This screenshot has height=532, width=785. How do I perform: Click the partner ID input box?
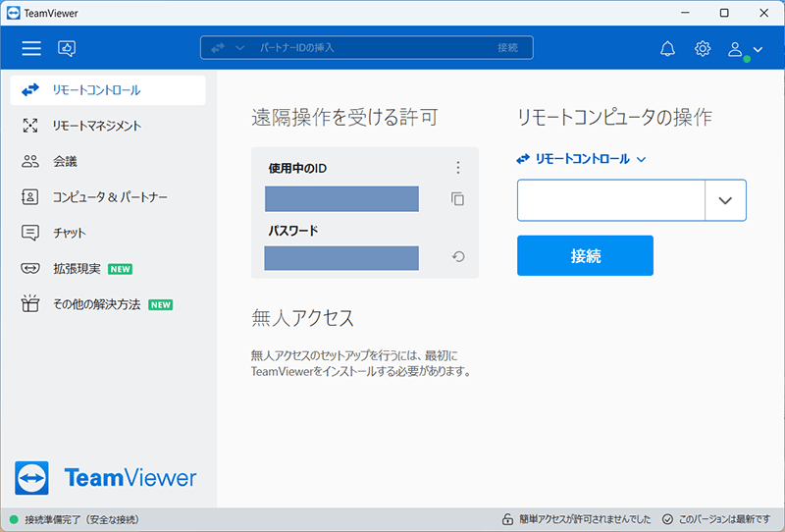click(x=610, y=200)
